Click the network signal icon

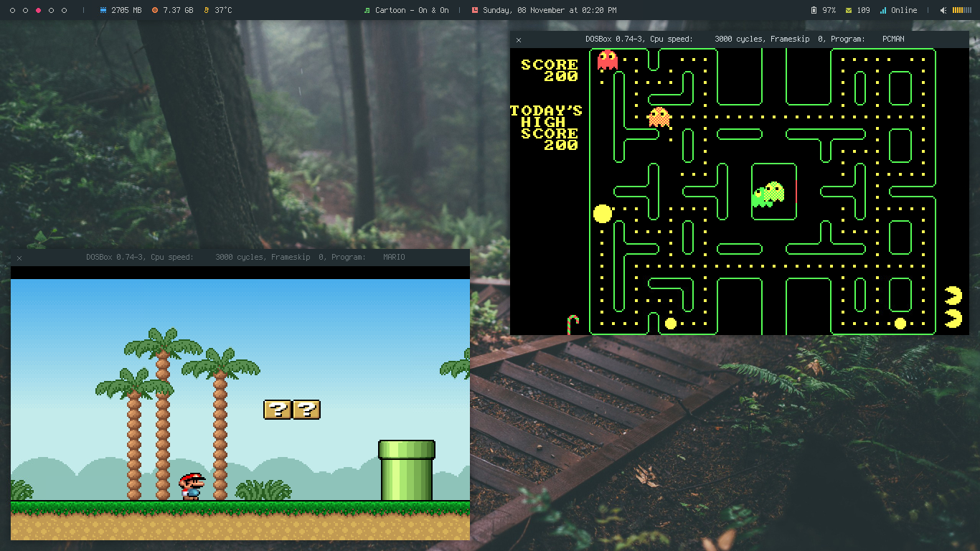click(x=882, y=11)
